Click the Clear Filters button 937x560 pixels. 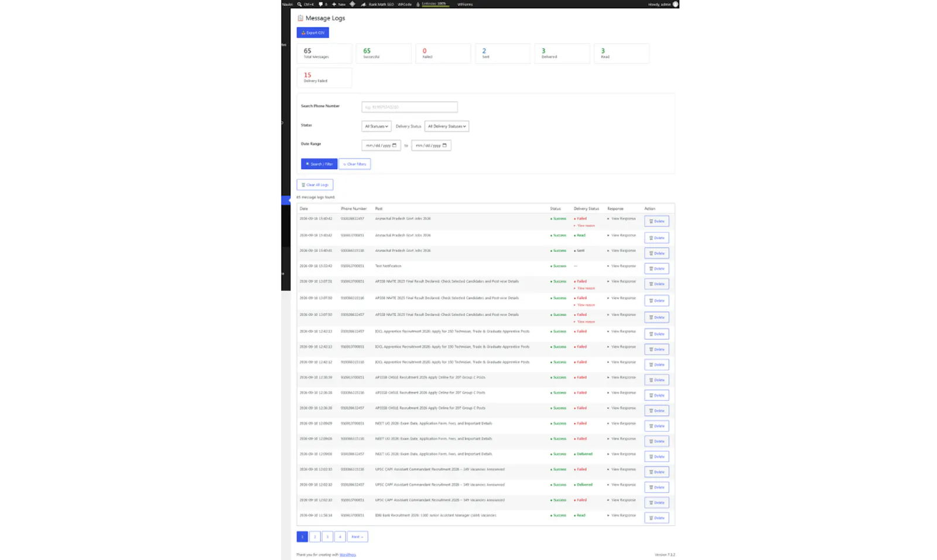coord(355,164)
